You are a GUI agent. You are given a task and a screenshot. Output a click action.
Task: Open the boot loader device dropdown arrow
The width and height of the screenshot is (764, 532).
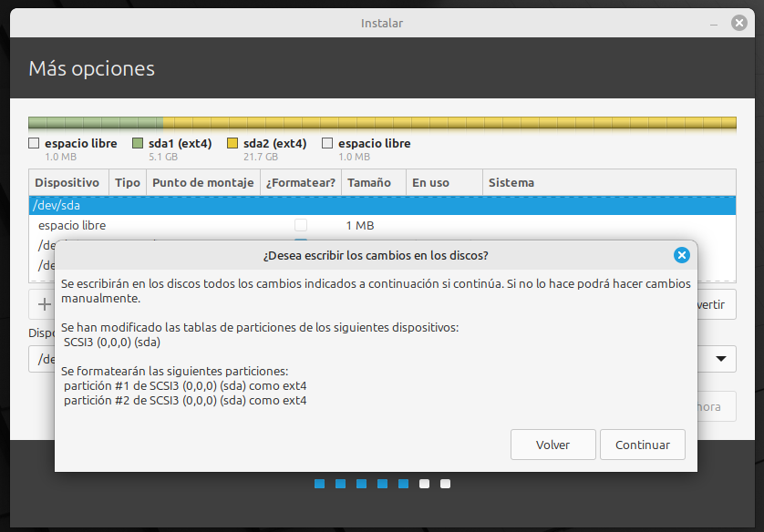[x=721, y=359]
